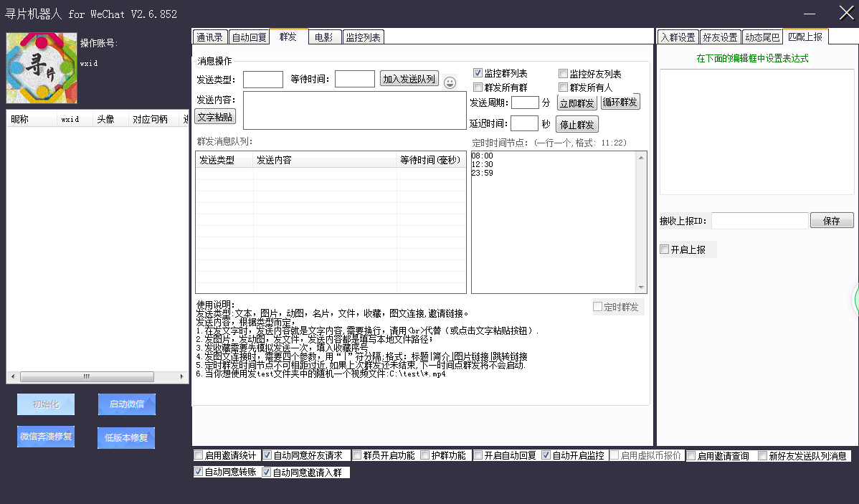Click the 等待时间(毫秒) column header
The height and width of the screenshot is (504, 859).
click(431, 160)
